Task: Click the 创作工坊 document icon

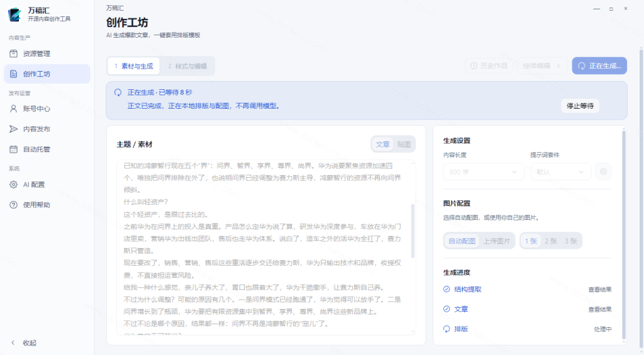Action: pos(14,74)
